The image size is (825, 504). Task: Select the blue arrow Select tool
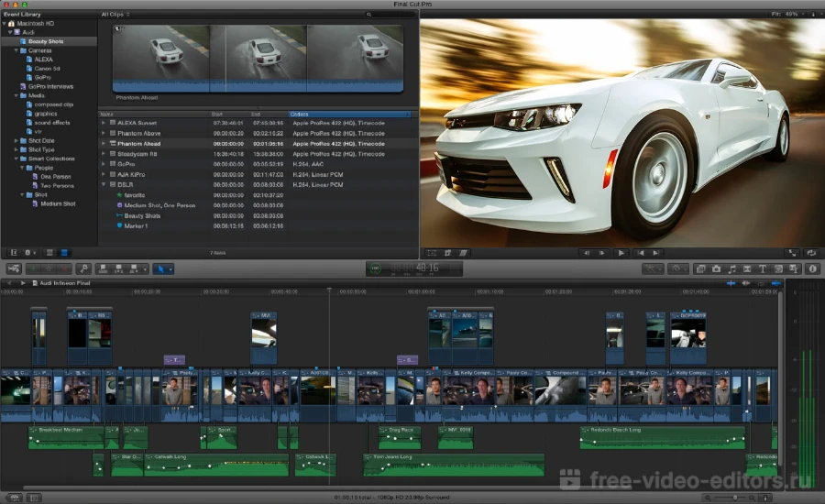pyautogui.click(x=160, y=268)
